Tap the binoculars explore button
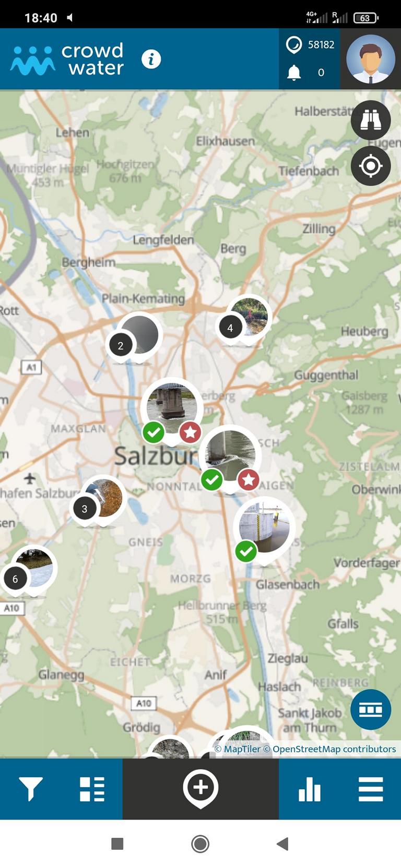The width and height of the screenshot is (401, 868). coord(371,120)
